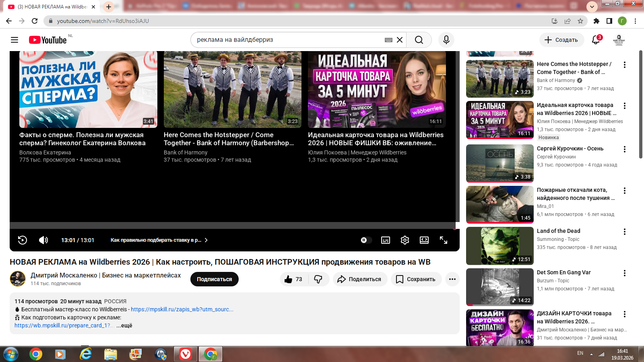This screenshot has height=362, width=644.
Task: Click the Подписаться subscribe button
Action: pos(214,279)
